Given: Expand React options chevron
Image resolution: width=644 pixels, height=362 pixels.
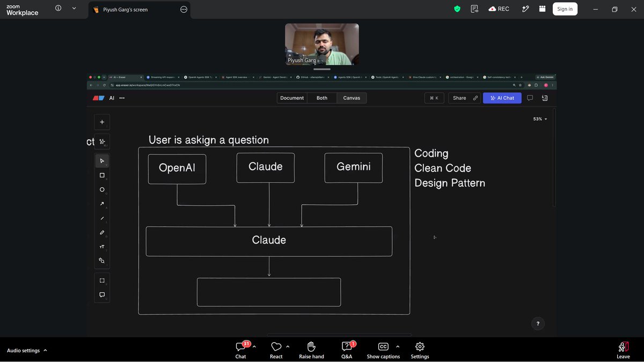Looking at the screenshot, I should coord(288,346).
